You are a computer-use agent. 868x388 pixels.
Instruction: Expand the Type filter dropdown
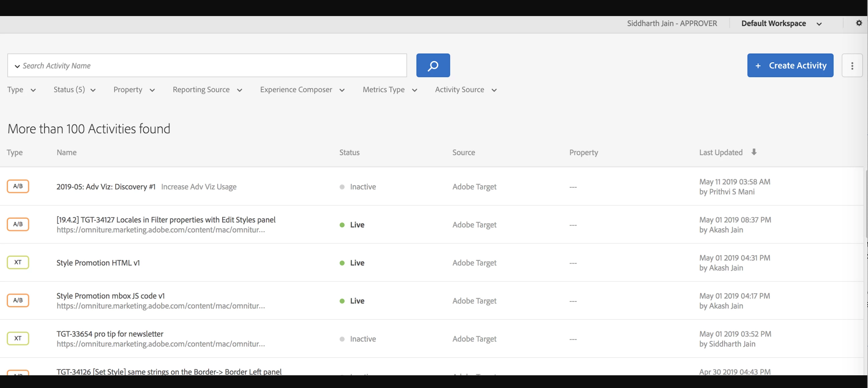pos(21,90)
